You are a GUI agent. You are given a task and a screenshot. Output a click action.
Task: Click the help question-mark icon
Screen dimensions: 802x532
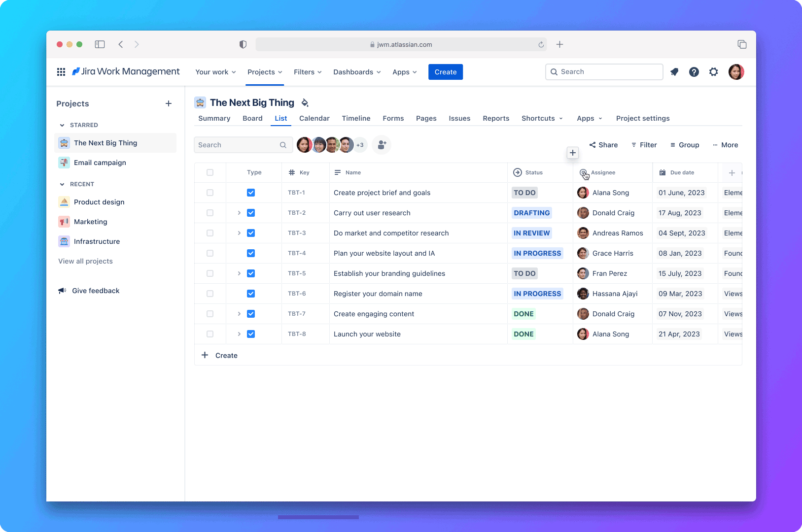click(694, 72)
